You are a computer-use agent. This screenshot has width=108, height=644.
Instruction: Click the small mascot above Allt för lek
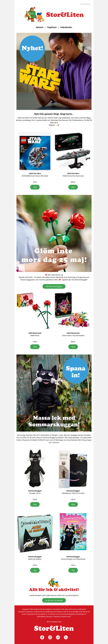(x=54, y=582)
